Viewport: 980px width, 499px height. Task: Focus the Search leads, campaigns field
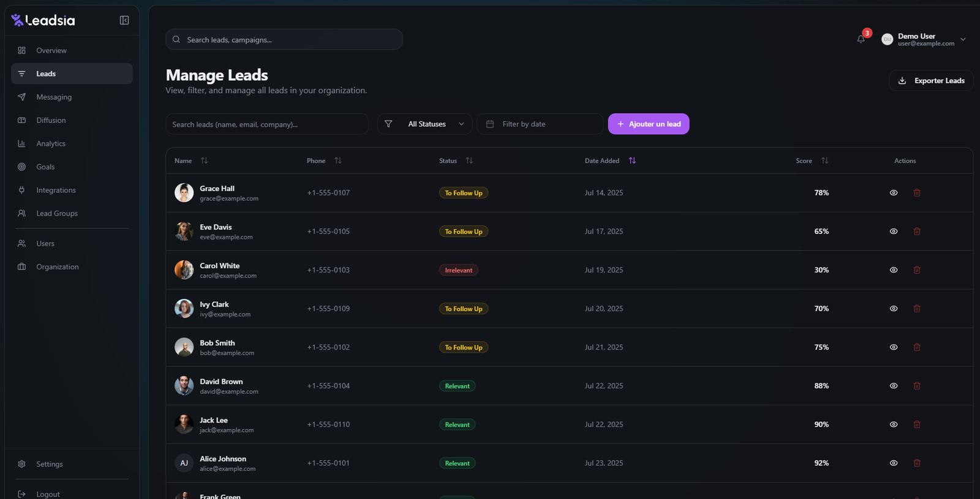click(x=284, y=40)
